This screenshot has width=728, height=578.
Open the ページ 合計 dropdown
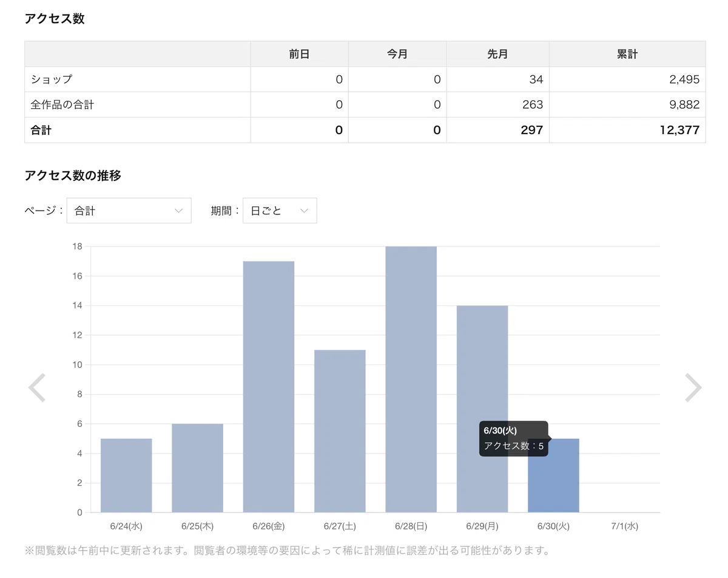click(129, 211)
